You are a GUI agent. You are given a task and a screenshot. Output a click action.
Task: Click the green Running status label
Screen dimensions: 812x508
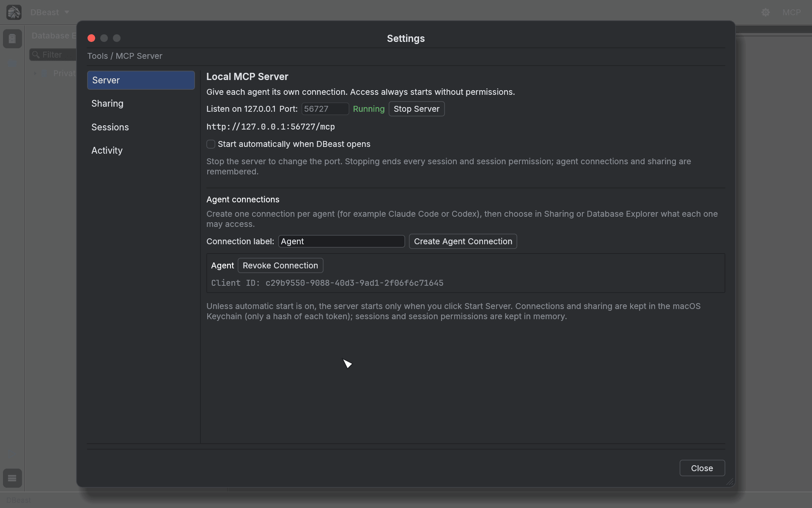pyautogui.click(x=369, y=109)
